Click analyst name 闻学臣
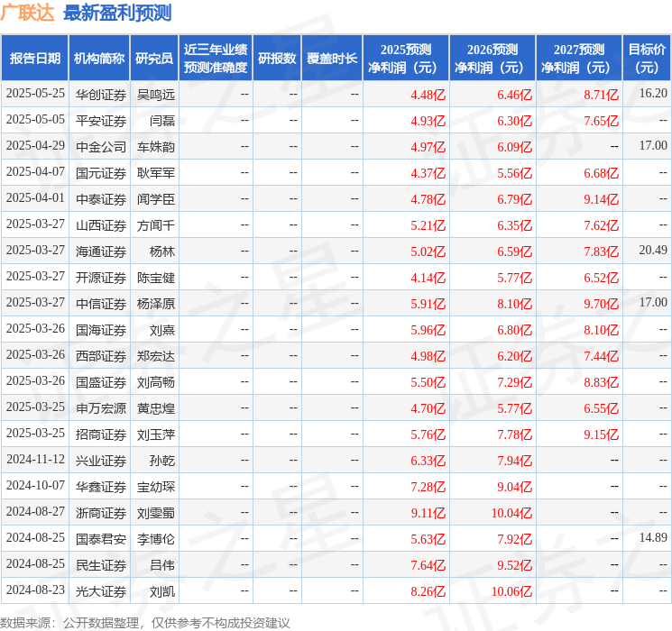The width and height of the screenshot is (672, 631). 155,199
